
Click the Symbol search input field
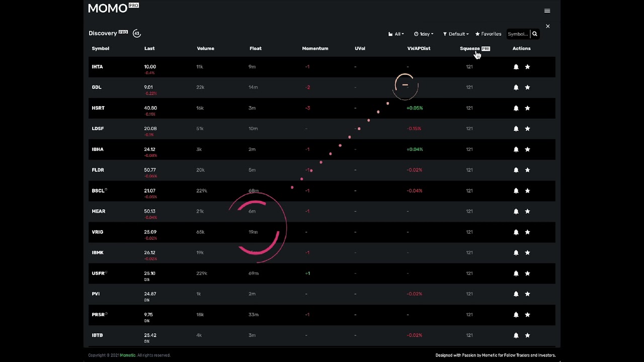pyautogui.click(x=518, y=34)
